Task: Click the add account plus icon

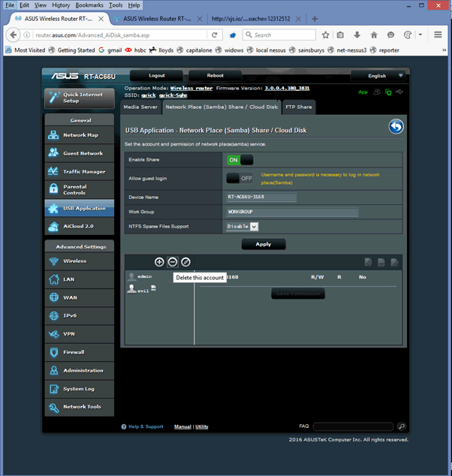Action: point(159,262)
